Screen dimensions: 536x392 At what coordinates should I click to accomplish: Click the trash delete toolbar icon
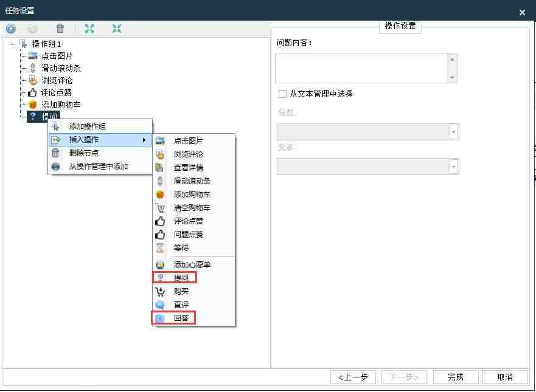pyautogui.click(x=60, y=29)
